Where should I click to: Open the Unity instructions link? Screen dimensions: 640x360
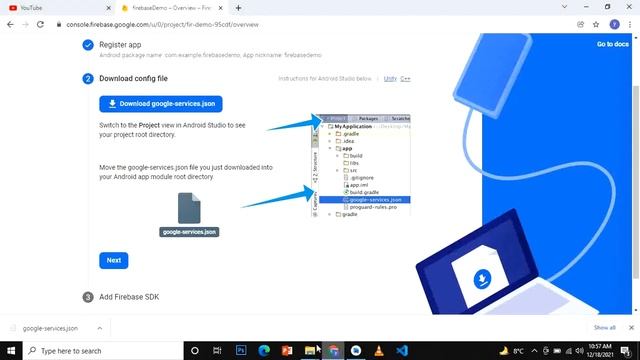tap(390, 78)
